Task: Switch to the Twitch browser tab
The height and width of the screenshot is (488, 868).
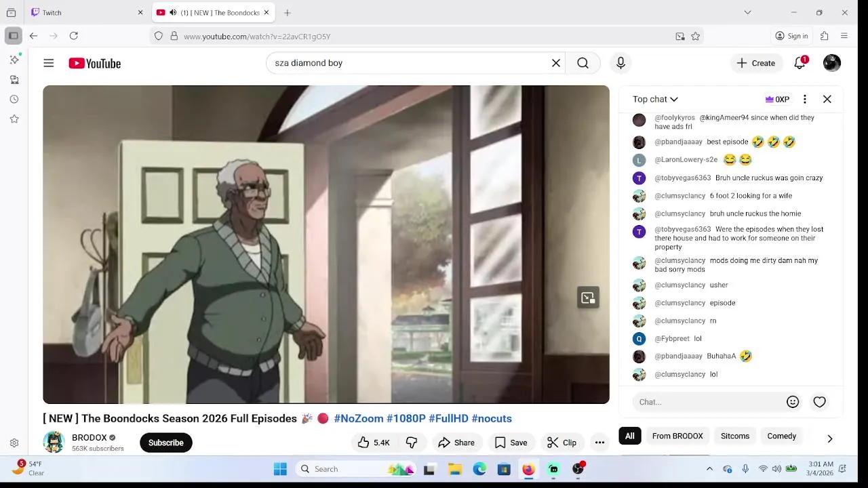Action: [88, 12]
